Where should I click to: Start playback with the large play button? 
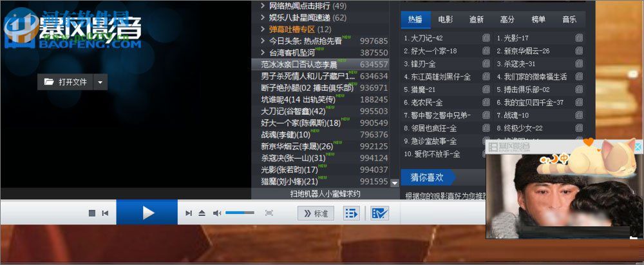click(147, 212)
